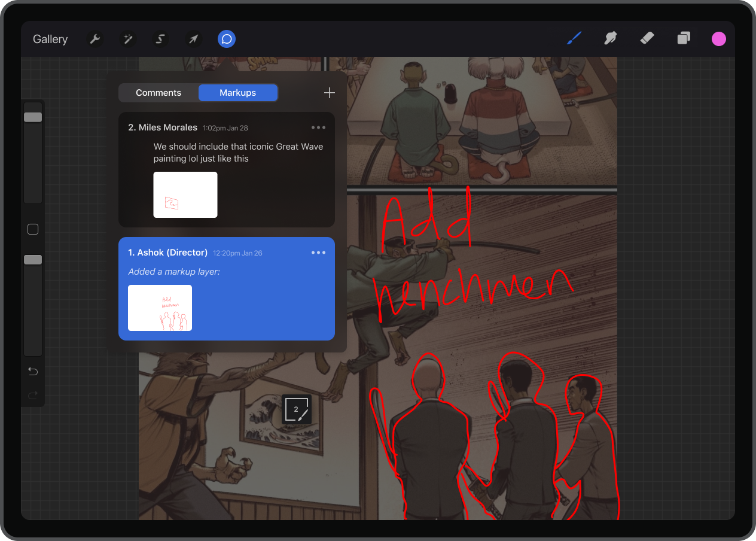The height and width of the screenshot is (541, 756).
Task: Select the Paint brush tool
Action: [x=574, y=39]
